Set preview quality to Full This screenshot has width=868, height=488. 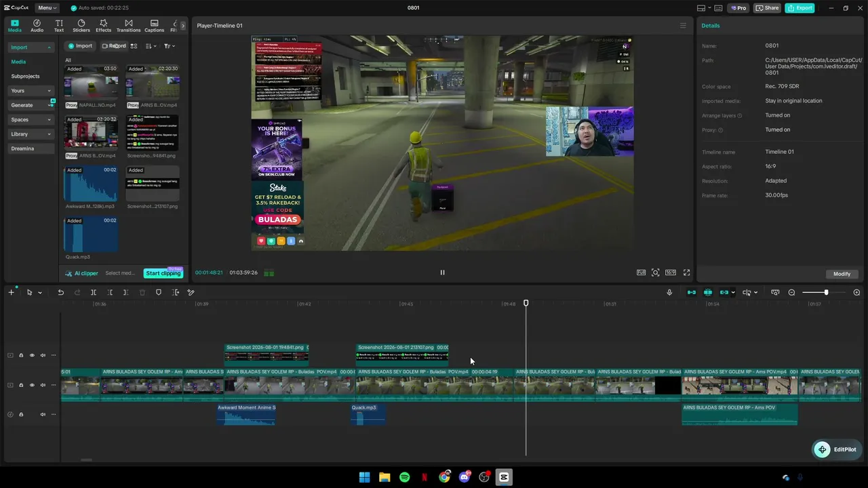[641, 272]
